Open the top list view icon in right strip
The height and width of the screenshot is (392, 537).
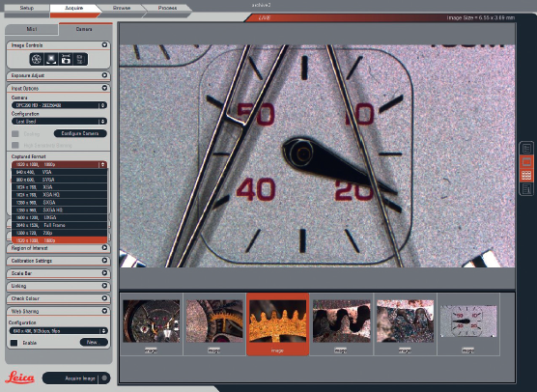526,149
